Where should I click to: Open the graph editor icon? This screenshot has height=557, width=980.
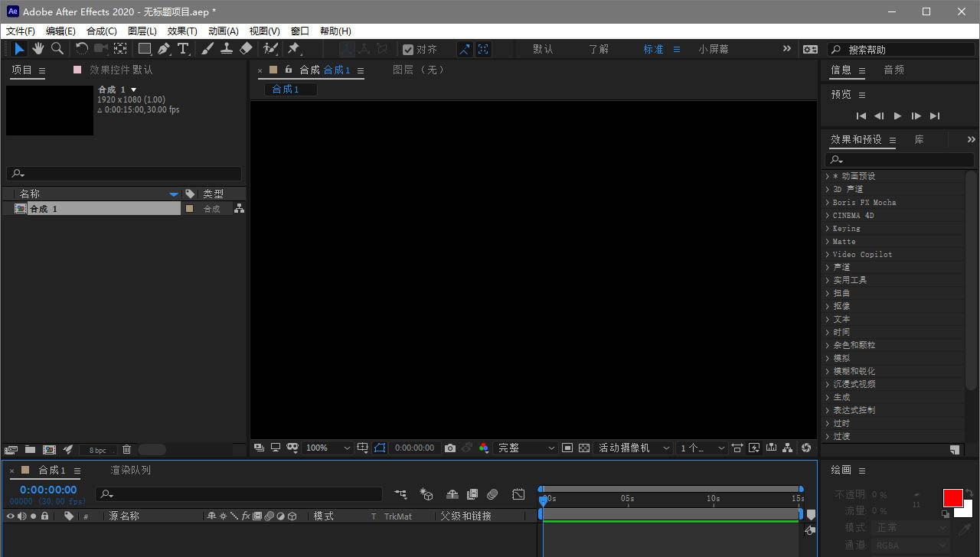518,494
